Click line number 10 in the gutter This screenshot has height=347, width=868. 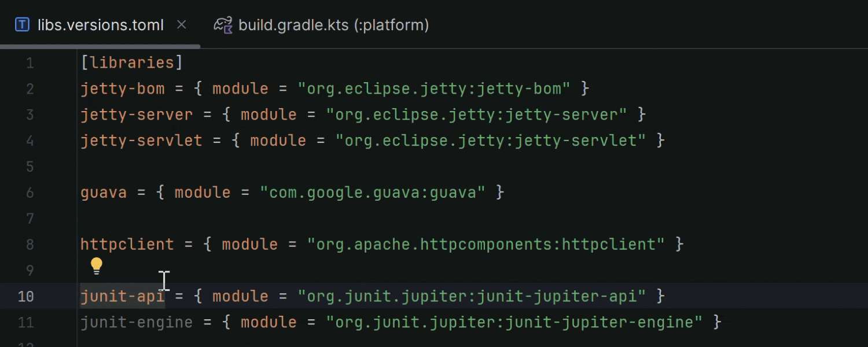pyautogui.click(x=25, y=297)
